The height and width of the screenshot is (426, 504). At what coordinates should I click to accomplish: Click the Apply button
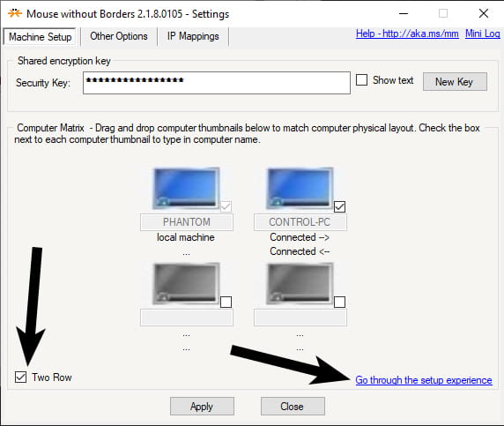tap(202, 406)
